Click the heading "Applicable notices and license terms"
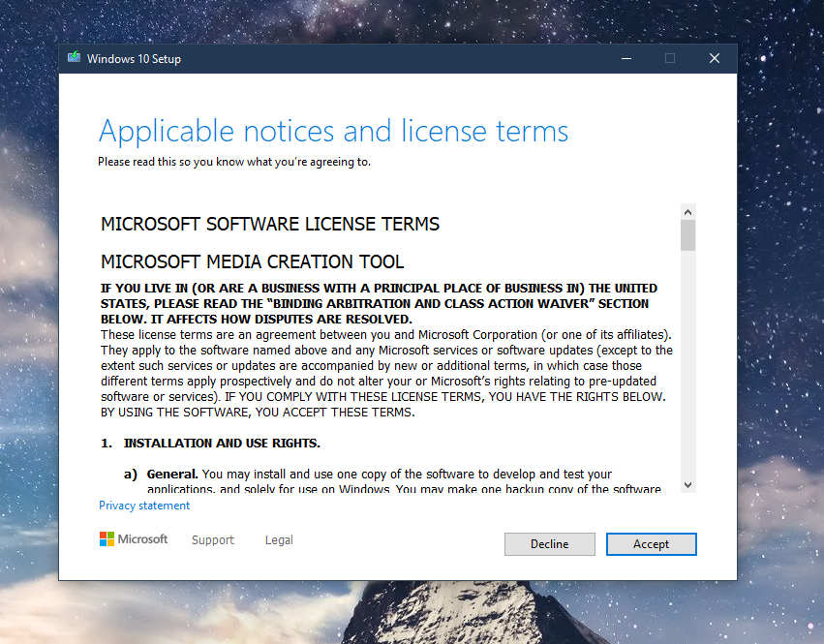 (334, 132)
